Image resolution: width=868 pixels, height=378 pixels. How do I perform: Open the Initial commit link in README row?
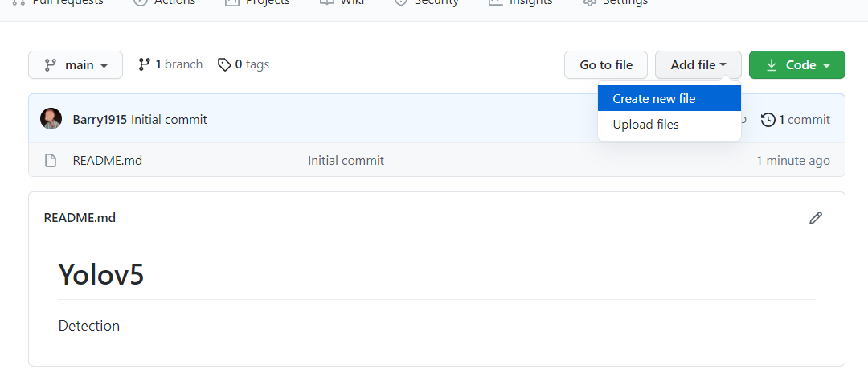point(346,161)
